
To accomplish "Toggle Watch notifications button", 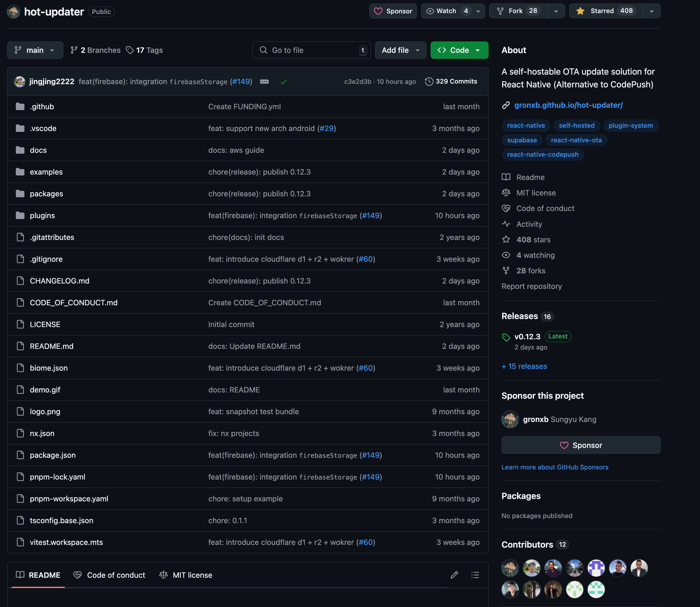I will 446,11.
